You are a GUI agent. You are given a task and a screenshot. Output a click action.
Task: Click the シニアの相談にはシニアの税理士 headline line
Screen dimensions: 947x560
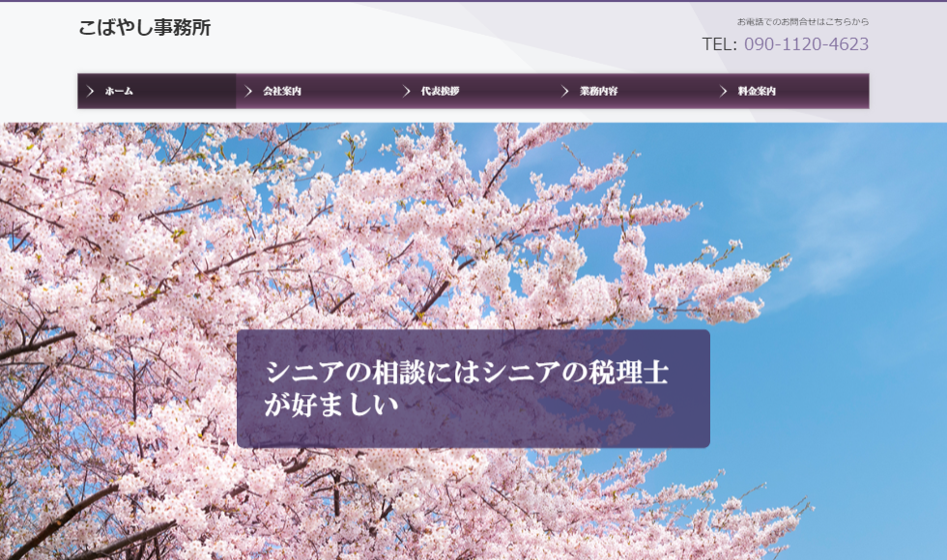click(468, 372)
